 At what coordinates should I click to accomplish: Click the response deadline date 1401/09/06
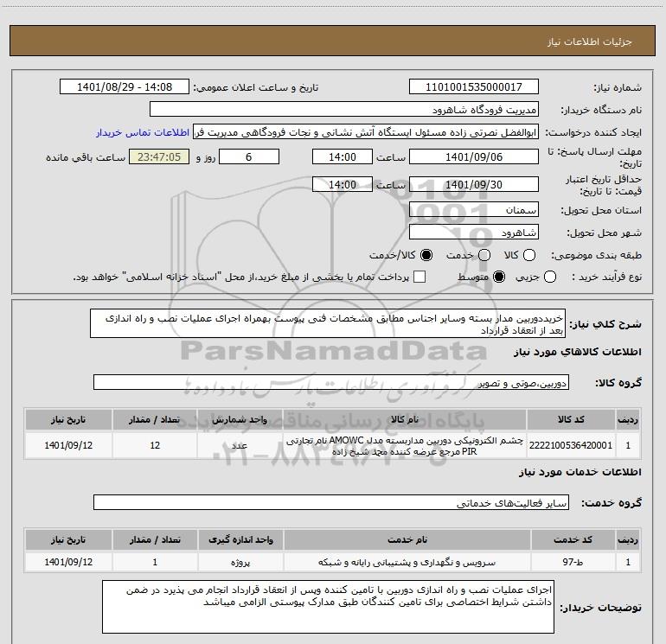[474, 156]
